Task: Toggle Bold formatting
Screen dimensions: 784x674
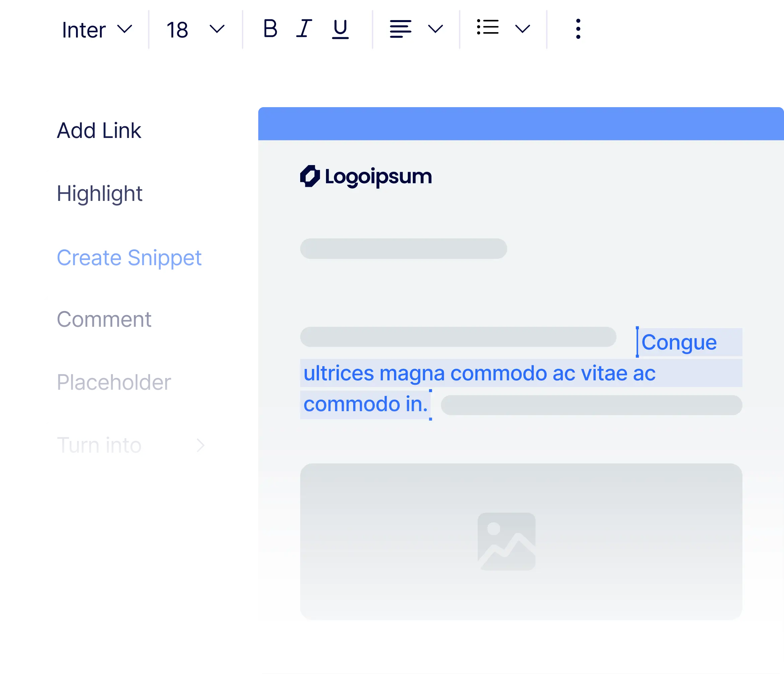Action: 270,29
